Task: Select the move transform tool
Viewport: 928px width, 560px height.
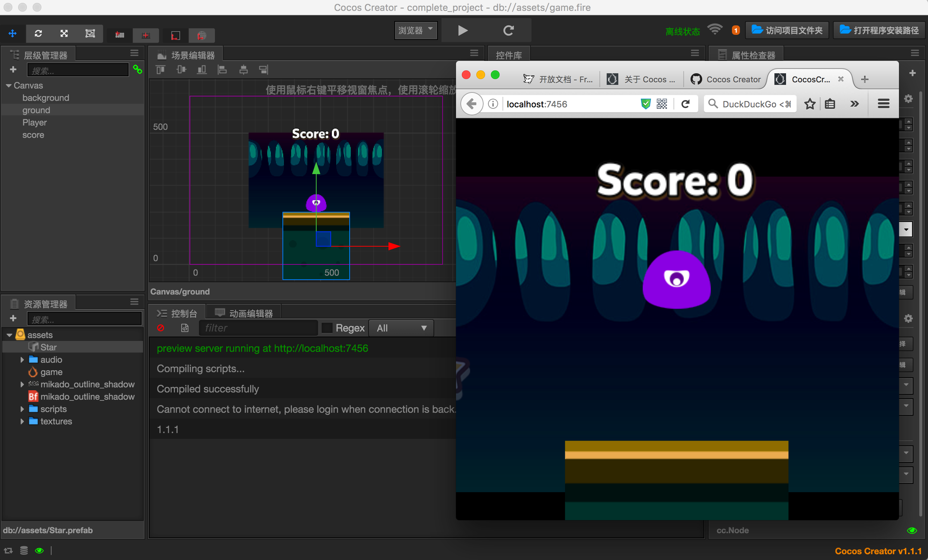Action: tap(12, 33)
